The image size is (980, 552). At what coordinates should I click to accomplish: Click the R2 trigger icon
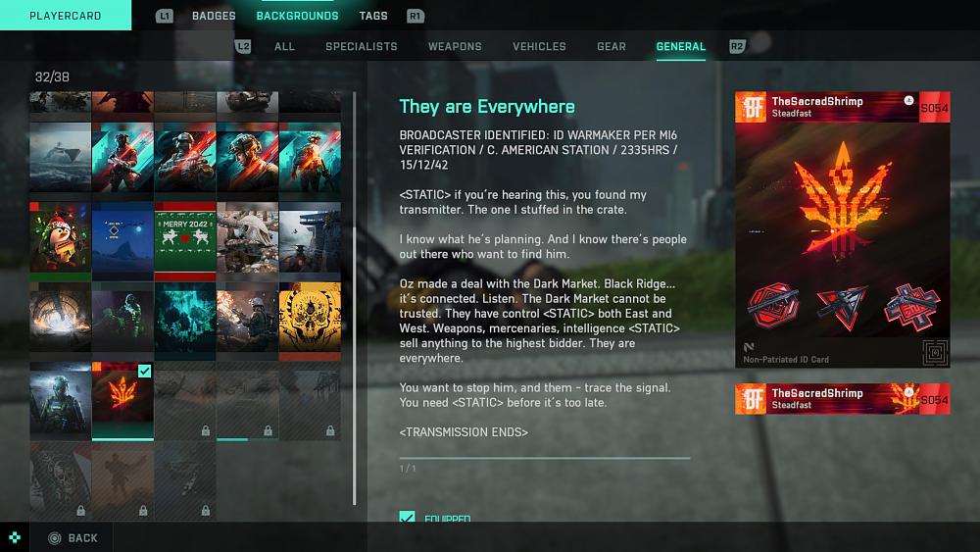(738, 46)
